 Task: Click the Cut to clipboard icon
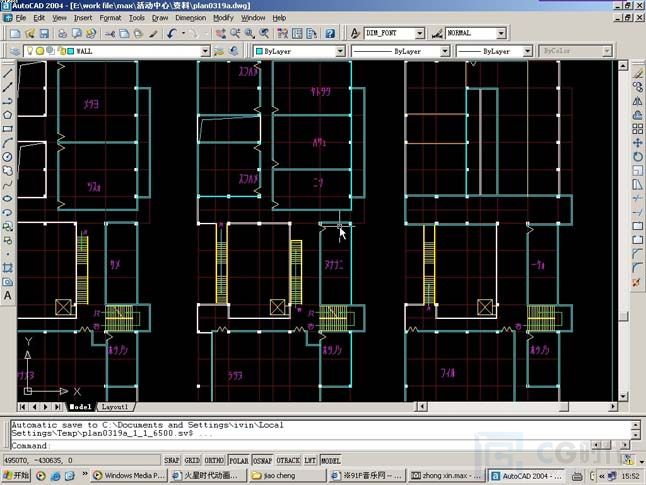[110, 33]
